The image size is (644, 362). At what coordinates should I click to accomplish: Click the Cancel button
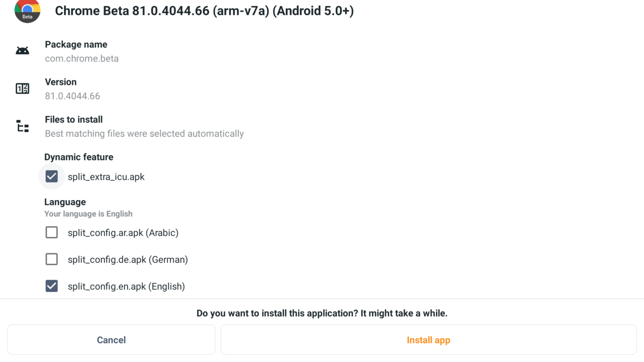111,340
